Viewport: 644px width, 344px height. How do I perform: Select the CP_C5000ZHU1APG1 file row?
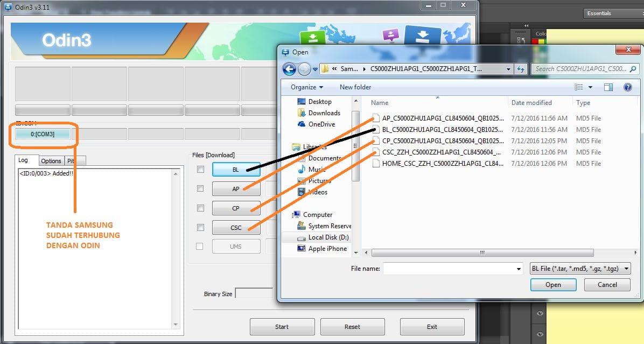click(486, 141)
